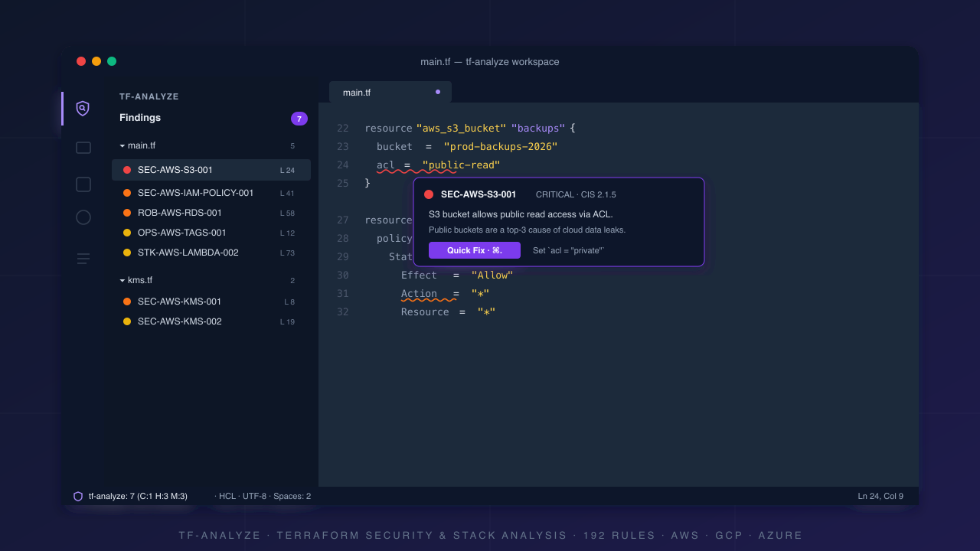Click the rectangle icon below the shield icon
Screen dimensions: 980x551
point(83,148)
